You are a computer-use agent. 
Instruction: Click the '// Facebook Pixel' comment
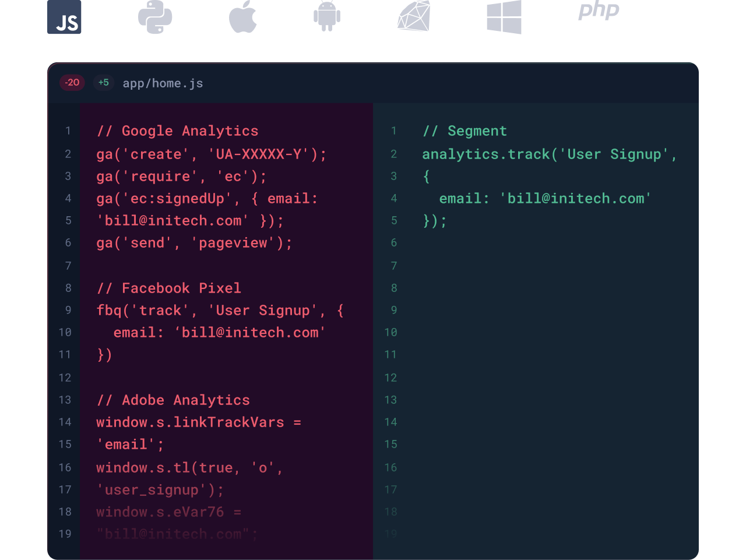pyautogui.click(x=169, y=288)
